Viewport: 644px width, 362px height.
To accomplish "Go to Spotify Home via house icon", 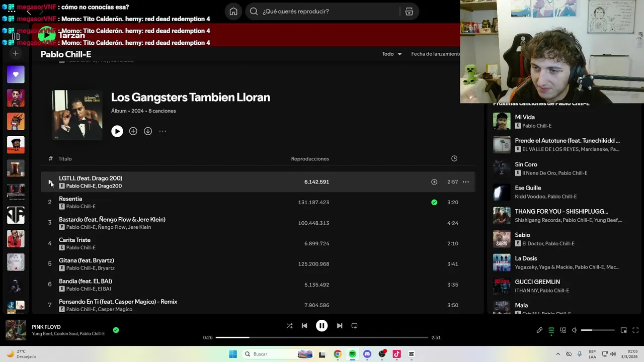I will pyautogui.click(x=233, y=12).
